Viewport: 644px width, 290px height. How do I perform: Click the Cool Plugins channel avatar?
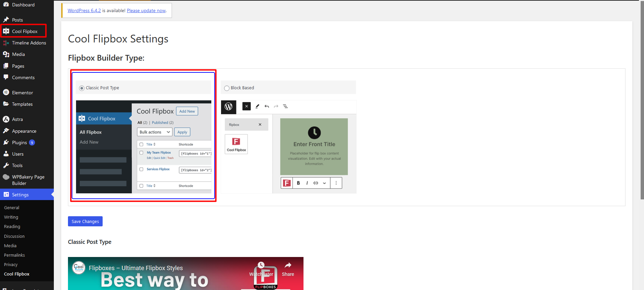tap(79, 268)
